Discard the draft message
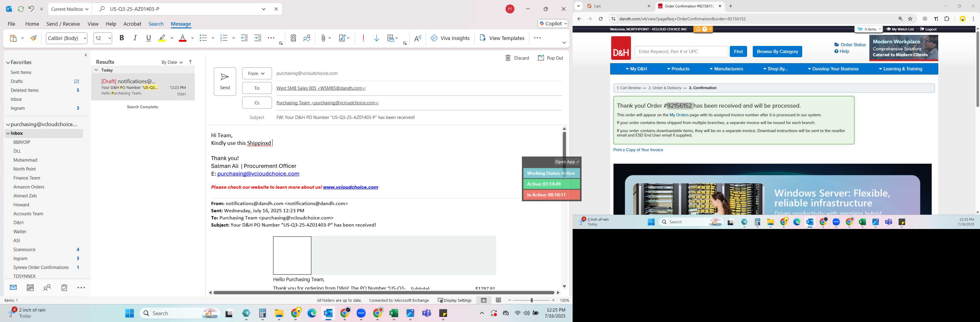 tap(517, 58)
